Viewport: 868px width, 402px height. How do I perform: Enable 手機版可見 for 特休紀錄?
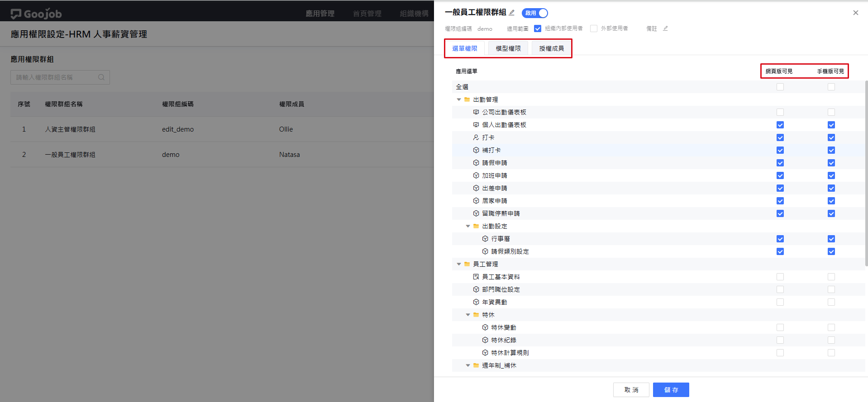pyautogui.click(x=831, y=340)
